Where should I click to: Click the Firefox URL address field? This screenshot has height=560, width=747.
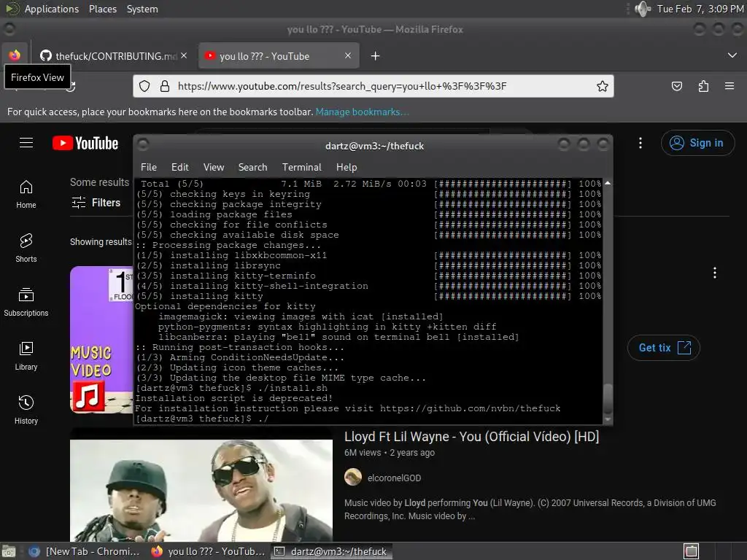(373, 86)
